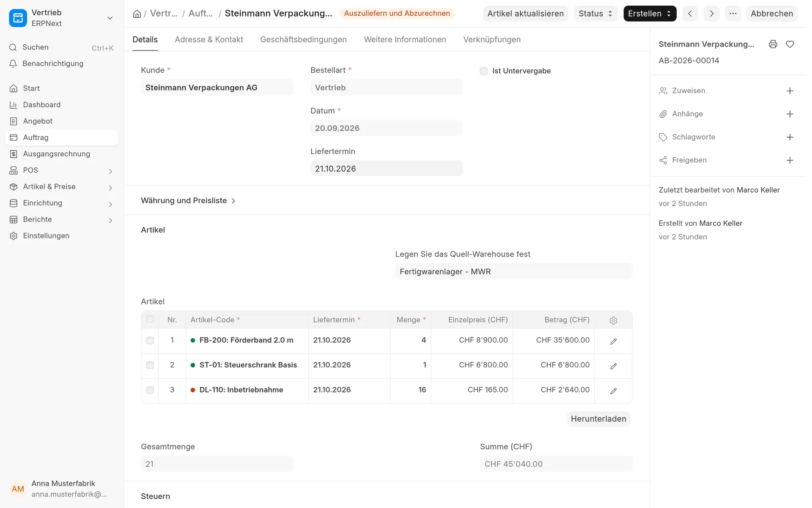812x508 pixels.
Task: Open Benachrichtigung notifications
Action: point(62,63)
